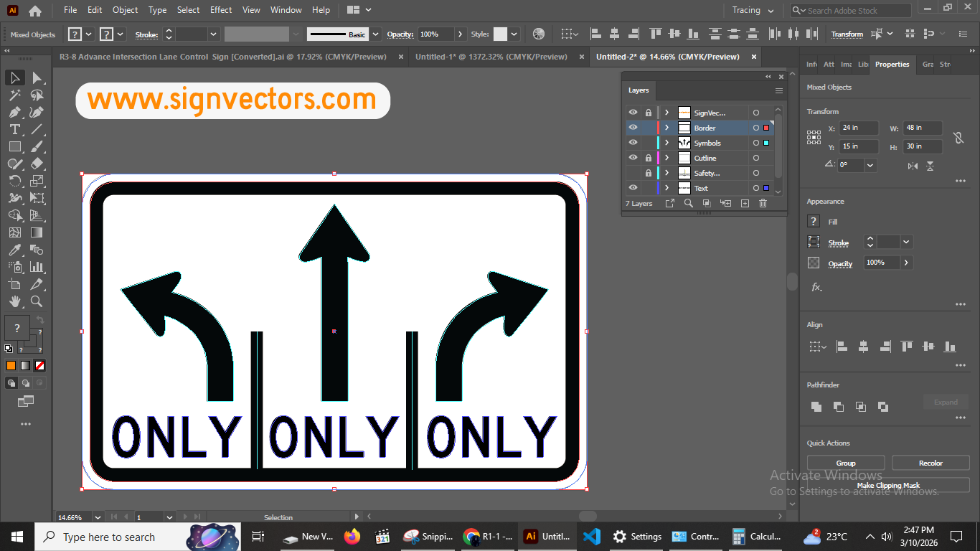Click Create New Layer icon

(745, 204)
